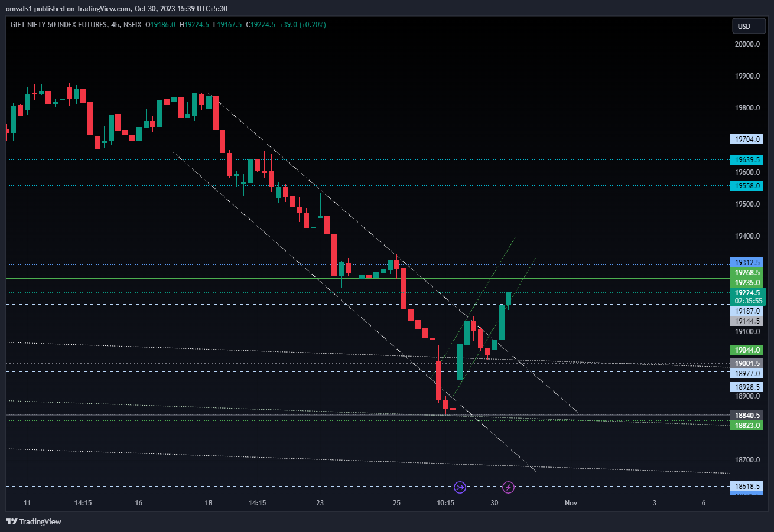Click the 25 date on time axis
Screen dimensions: 774x532
[x=396, y=503]
